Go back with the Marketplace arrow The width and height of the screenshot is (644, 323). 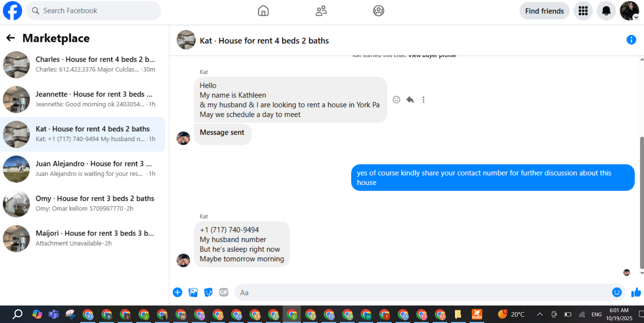click(x=10, y=38)
